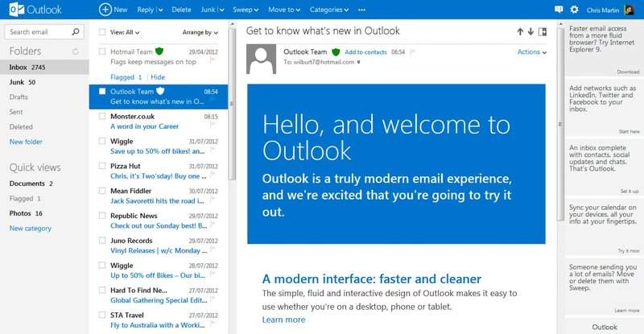Click Download in Internet Explorer 9 ad

click(x=628, y=72)
